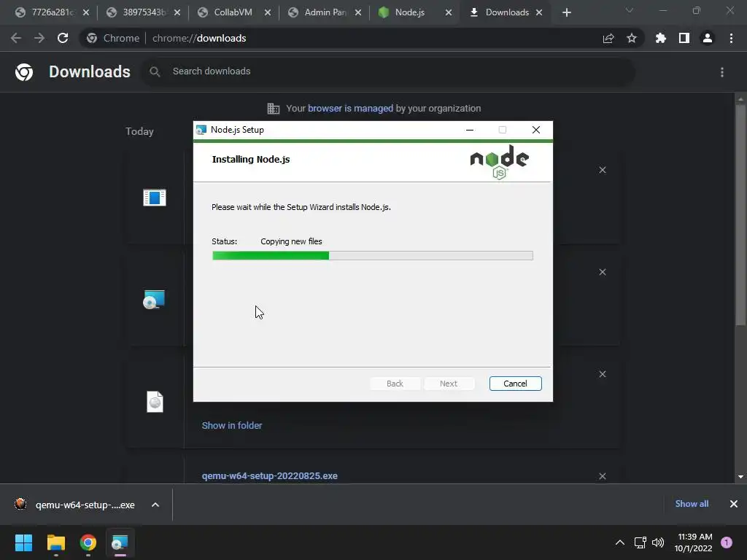Expand the hidden tray icons chevron
Viewport: 747px width, 560px height.
click(x=620, y=542)
